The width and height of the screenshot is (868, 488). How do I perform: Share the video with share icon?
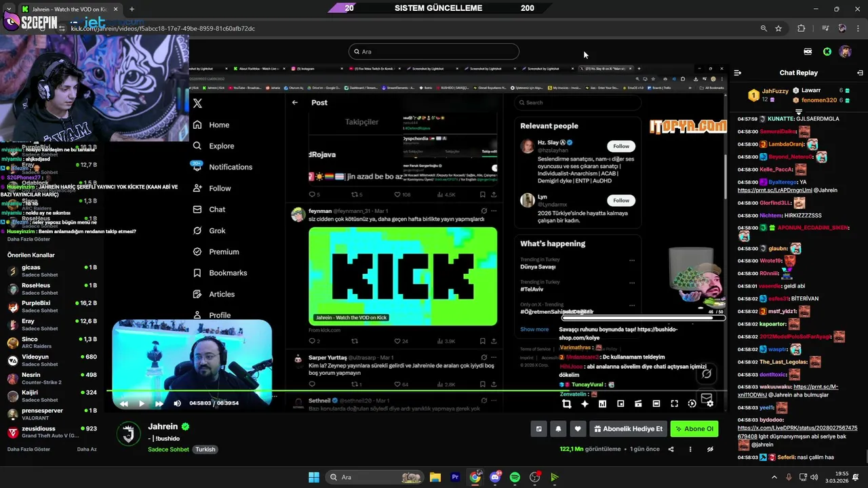point(671,449)
